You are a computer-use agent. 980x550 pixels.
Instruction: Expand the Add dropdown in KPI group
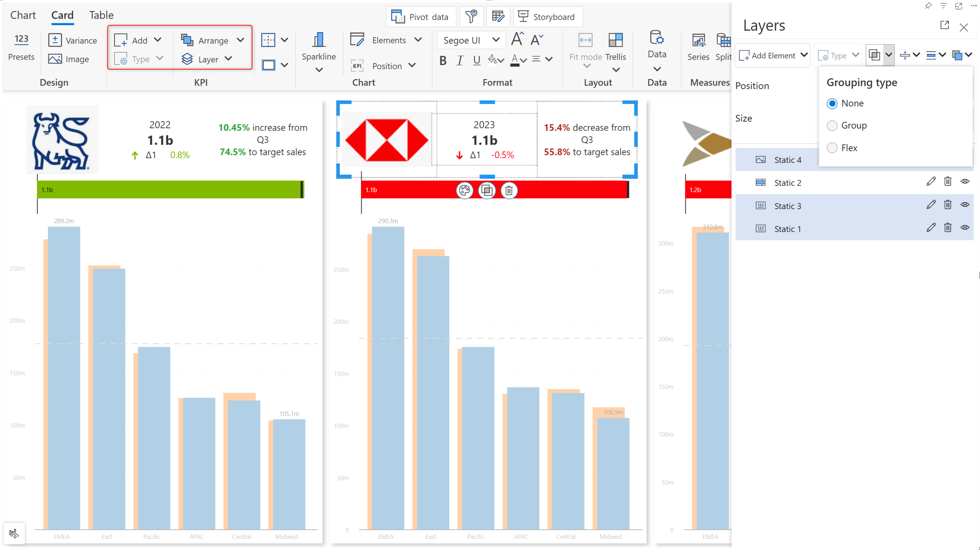coord(157,40)
